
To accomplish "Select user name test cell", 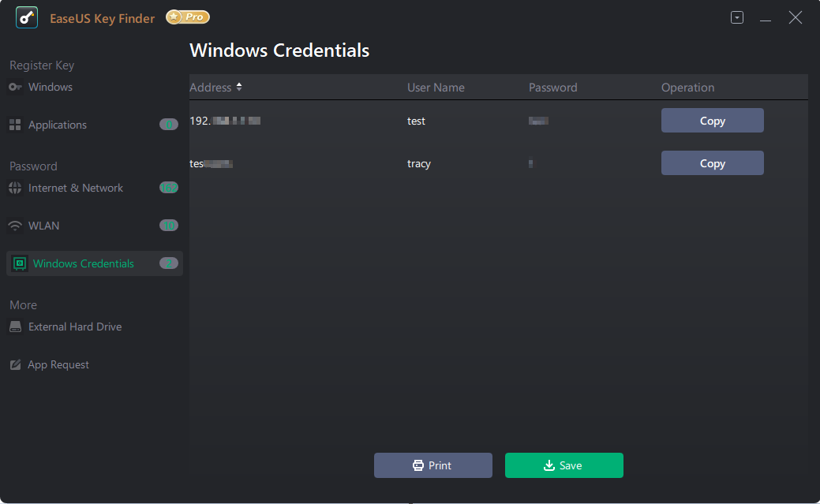I will tap(416, 121).
